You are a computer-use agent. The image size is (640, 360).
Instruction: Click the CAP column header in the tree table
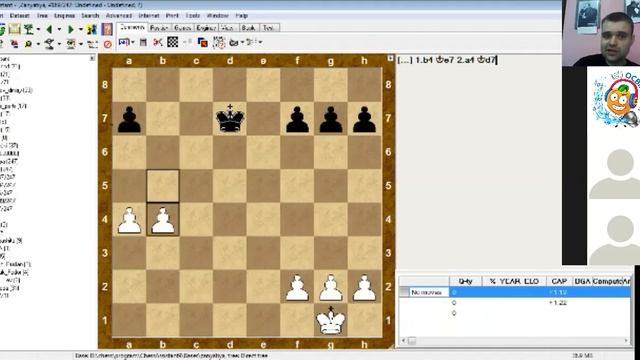click(559, 281)
